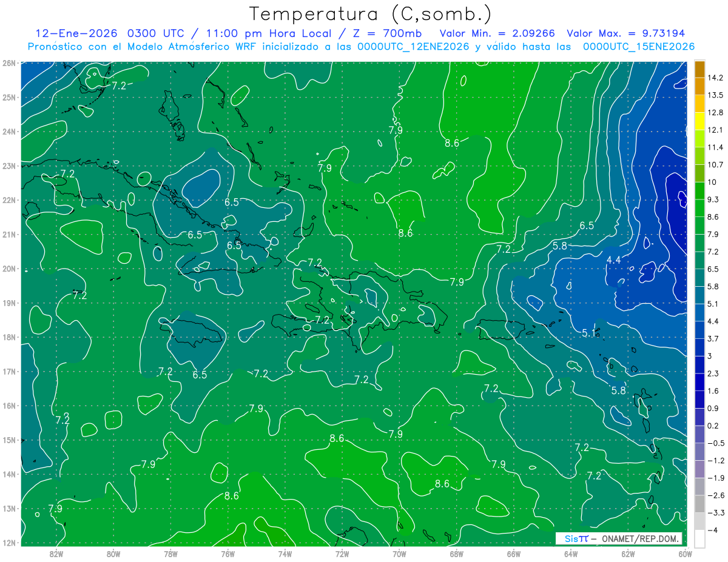Click the '62W' longitude label

(x=628, y=553)
